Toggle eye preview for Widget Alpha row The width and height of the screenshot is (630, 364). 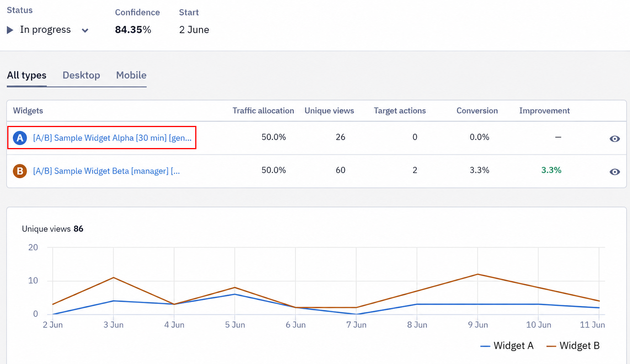pyautogui.click(x=615, y=139)
